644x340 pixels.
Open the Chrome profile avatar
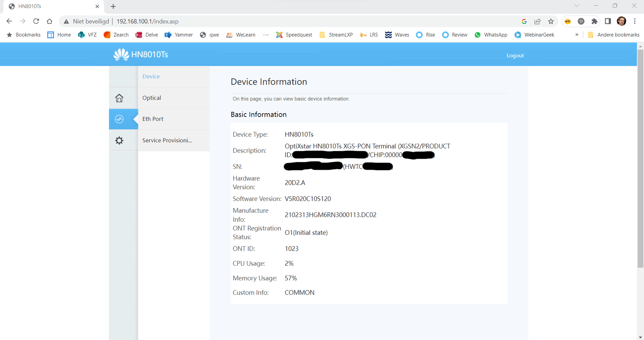pyautogui.click(x=621, y=21)
